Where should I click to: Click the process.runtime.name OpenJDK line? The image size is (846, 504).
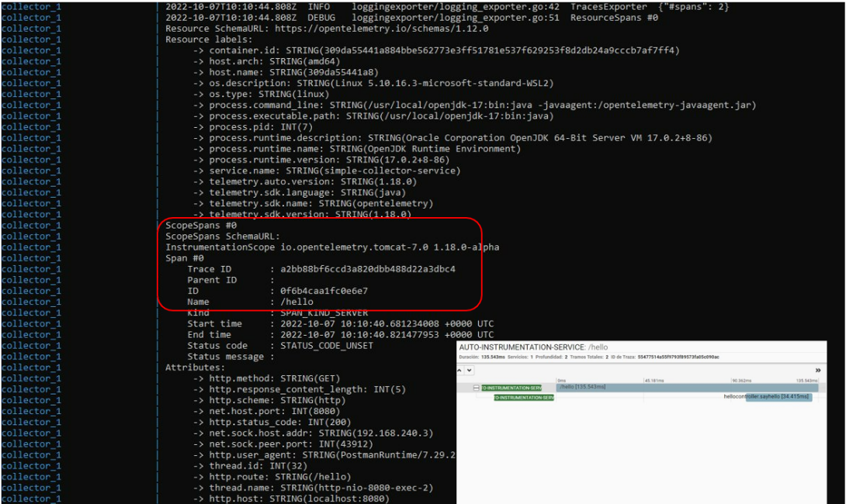click(x=357, y=149)
